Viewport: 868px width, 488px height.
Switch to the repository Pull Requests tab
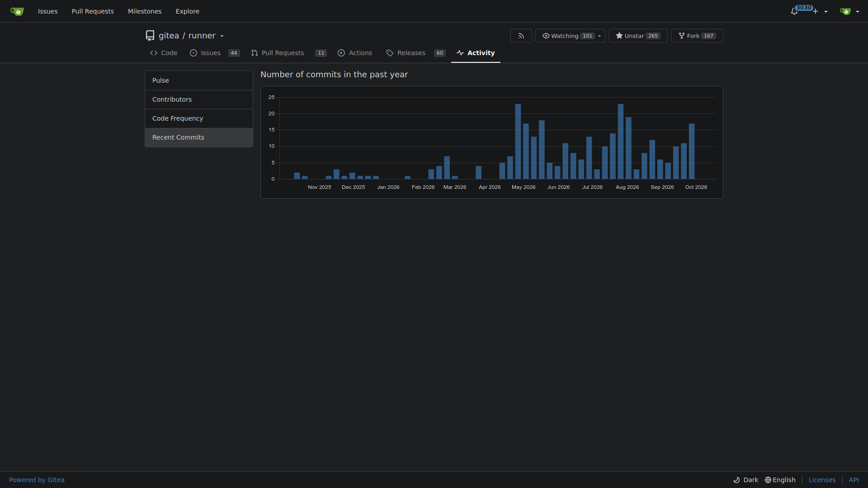coord(288,53)
